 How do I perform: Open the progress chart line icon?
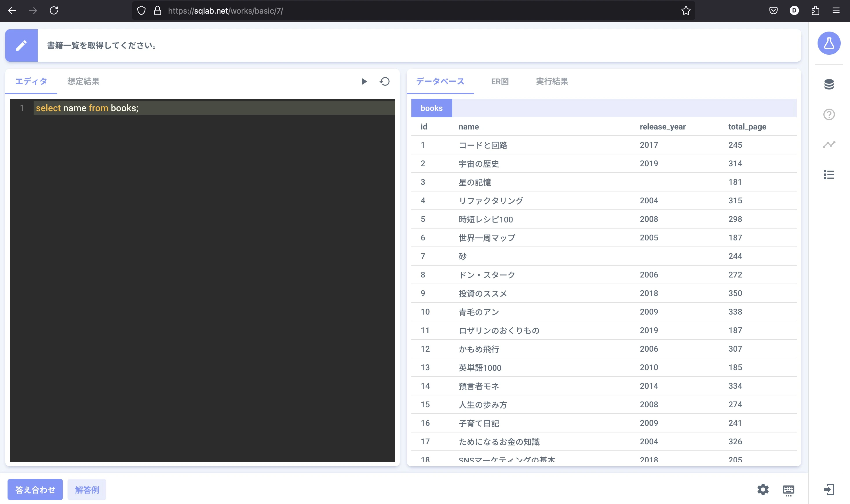[x=829, y=145]
